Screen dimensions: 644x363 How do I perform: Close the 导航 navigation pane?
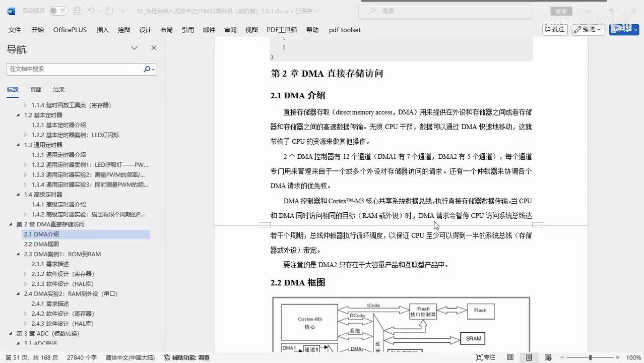[154, 48]
